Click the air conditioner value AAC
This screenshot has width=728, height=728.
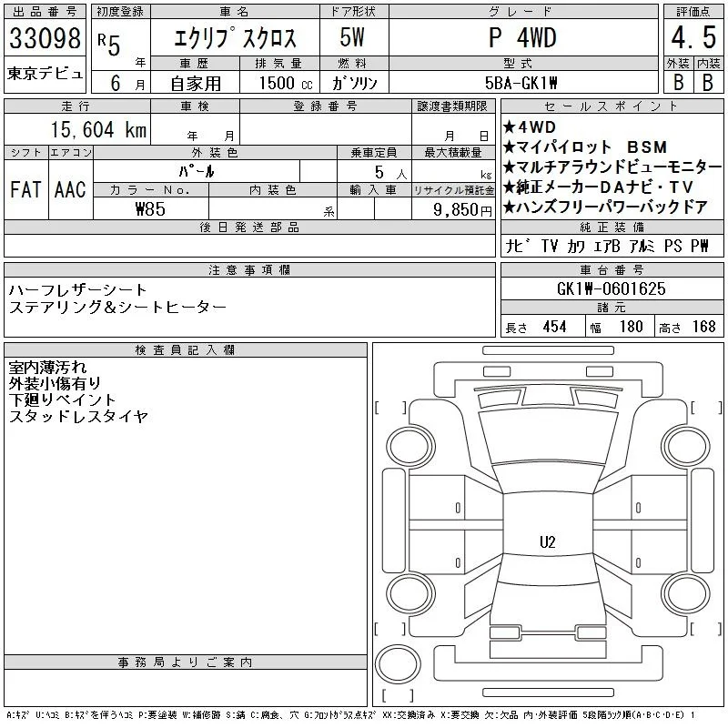coord(71,189)
